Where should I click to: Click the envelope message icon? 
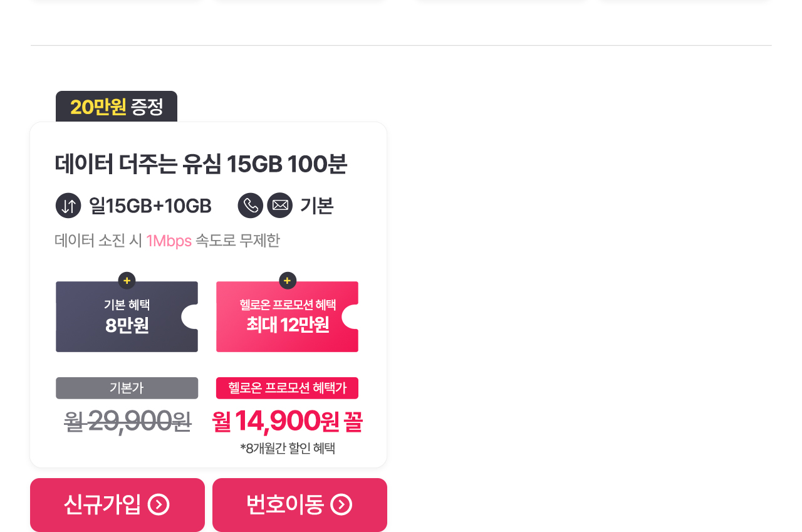coord(280,206)
